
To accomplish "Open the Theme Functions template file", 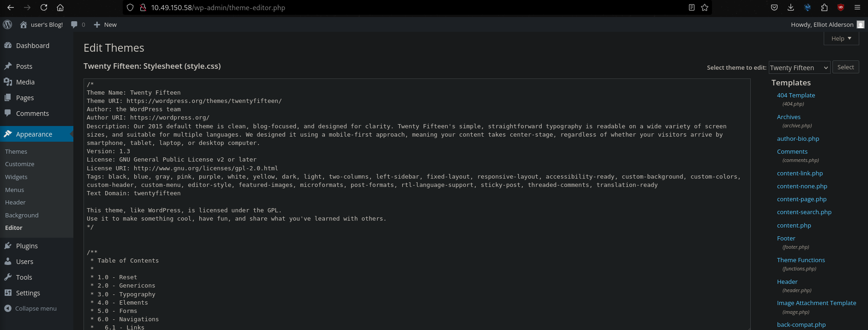I will (x=801, y=260).
